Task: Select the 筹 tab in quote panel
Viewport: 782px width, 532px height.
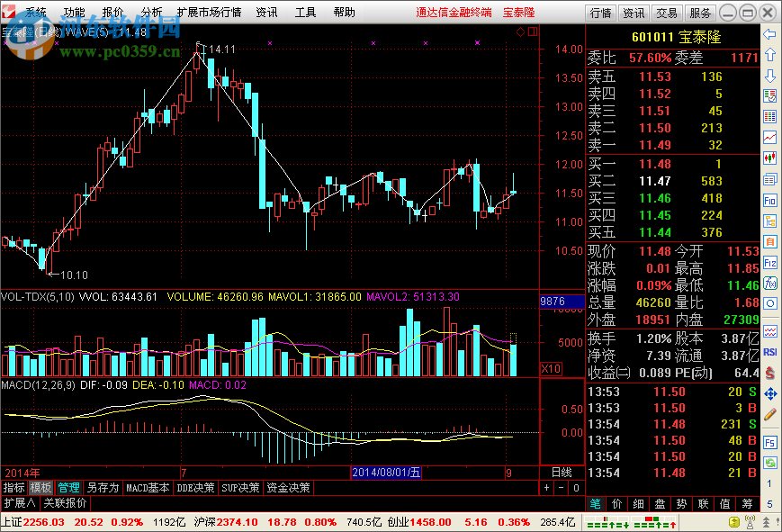Action: click(x=747, y=504)
